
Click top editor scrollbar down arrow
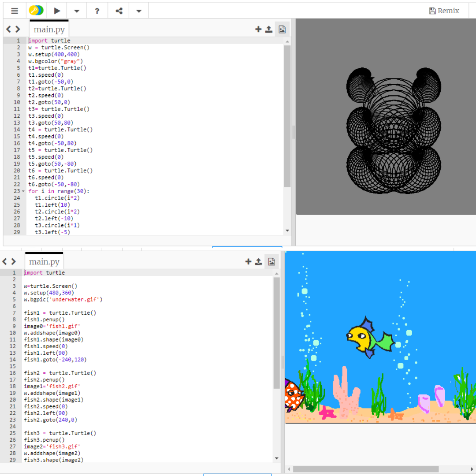[287, 231]
